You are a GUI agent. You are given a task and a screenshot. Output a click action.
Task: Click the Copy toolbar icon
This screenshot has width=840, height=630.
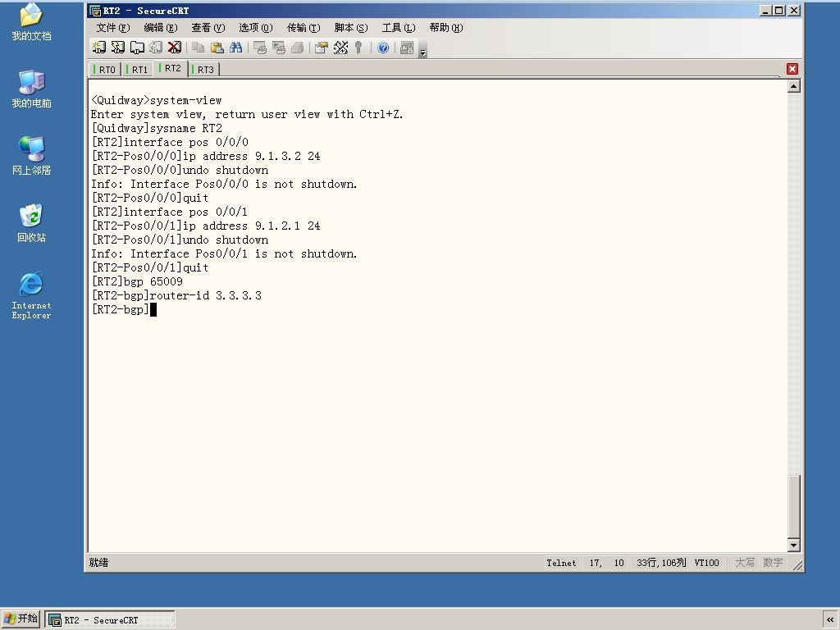(x=199, y=48)
